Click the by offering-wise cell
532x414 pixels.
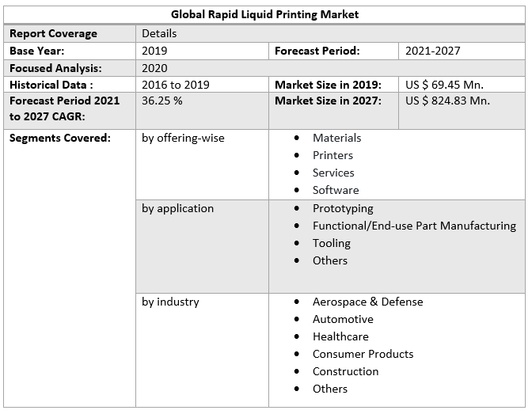(183, 138)
